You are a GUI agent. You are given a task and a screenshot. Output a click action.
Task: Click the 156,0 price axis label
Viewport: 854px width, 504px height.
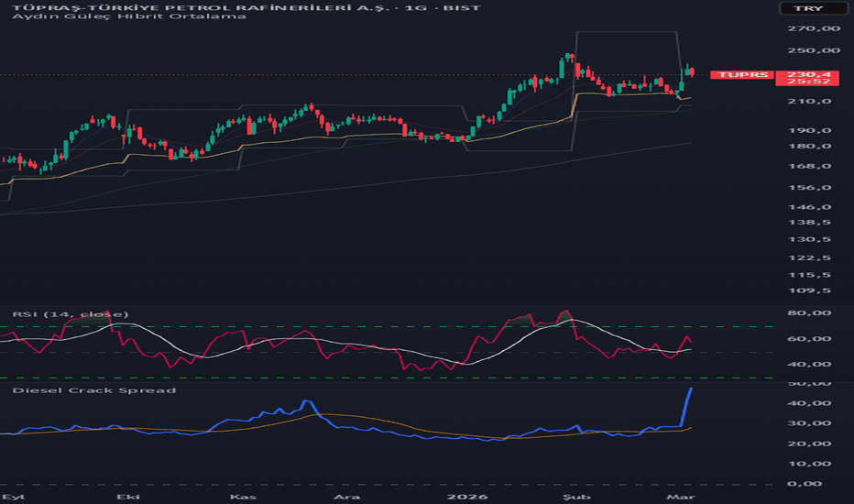click(x=810, y=188)
